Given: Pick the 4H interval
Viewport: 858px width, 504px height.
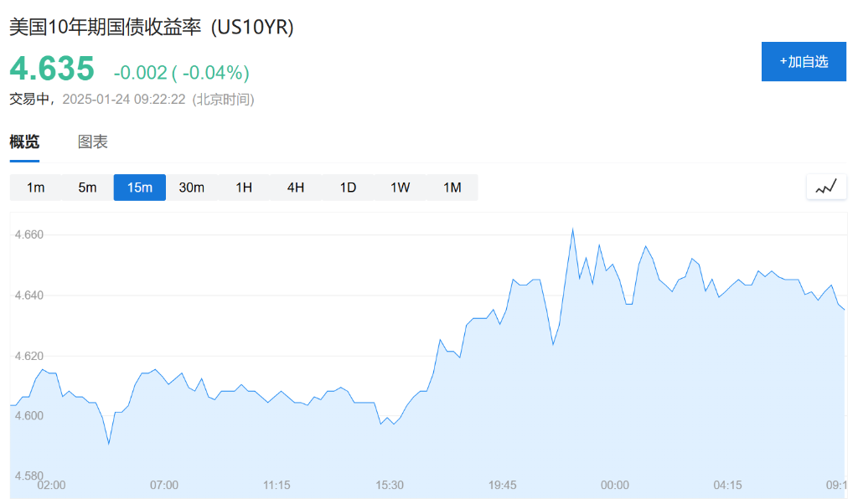Looking at the screenshot, I should (296, 188).
